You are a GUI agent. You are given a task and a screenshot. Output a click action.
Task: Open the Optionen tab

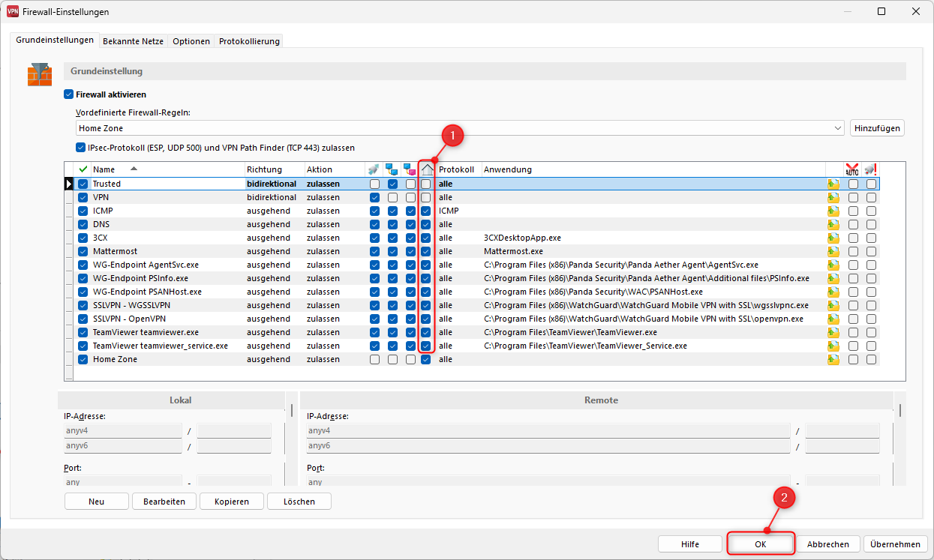pyautogui.click(x=191, y=41)
